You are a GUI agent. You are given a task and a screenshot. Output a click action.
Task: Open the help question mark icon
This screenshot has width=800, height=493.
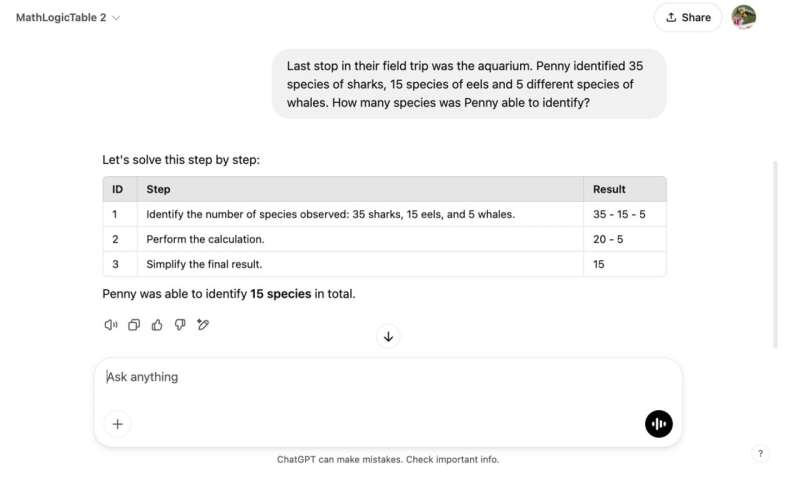point(760,453)
